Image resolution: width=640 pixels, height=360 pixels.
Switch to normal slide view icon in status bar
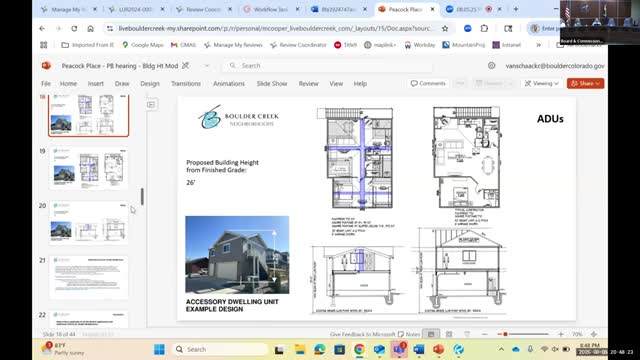tap(431, 334)
